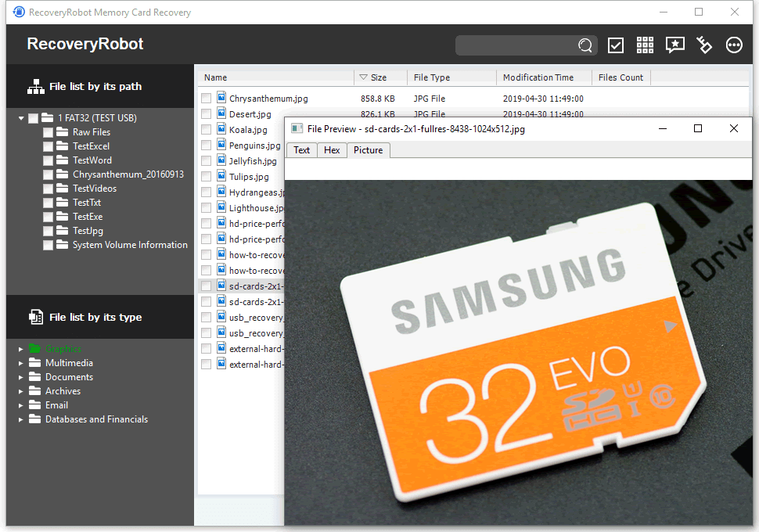The height and width of the screenshot is (532, 759).
Task: Click the Raw Files folder icon
Action: coord(62,131)
